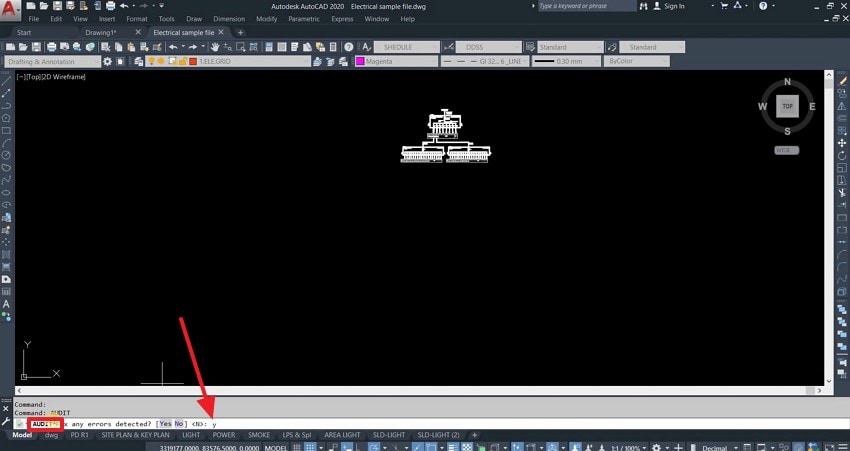
Task: Open the SHEDULE text style dropdown
Action: point(406,47)
